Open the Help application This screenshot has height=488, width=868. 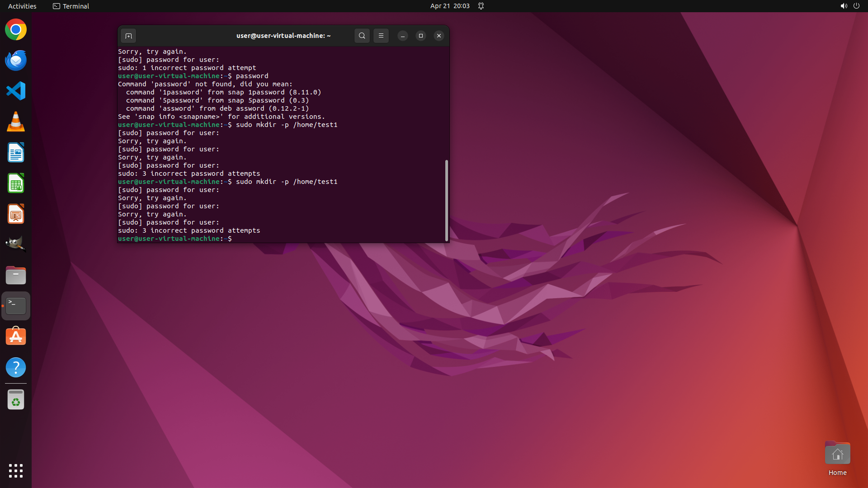pyautogui.click(x=16, y=367)
